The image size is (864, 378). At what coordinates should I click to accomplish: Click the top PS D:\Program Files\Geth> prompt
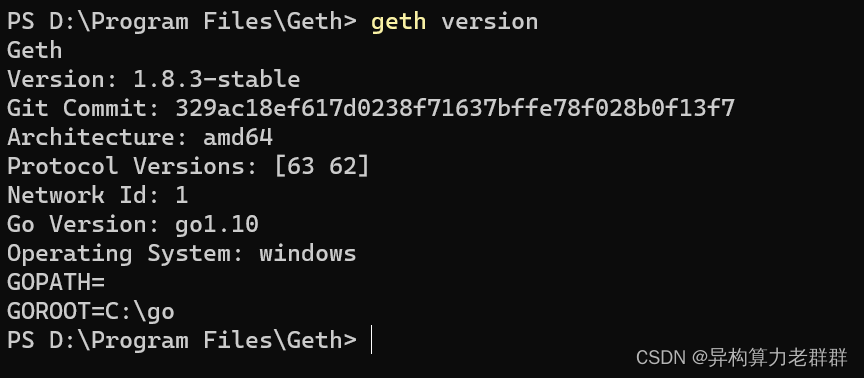[x=182, y=22]
